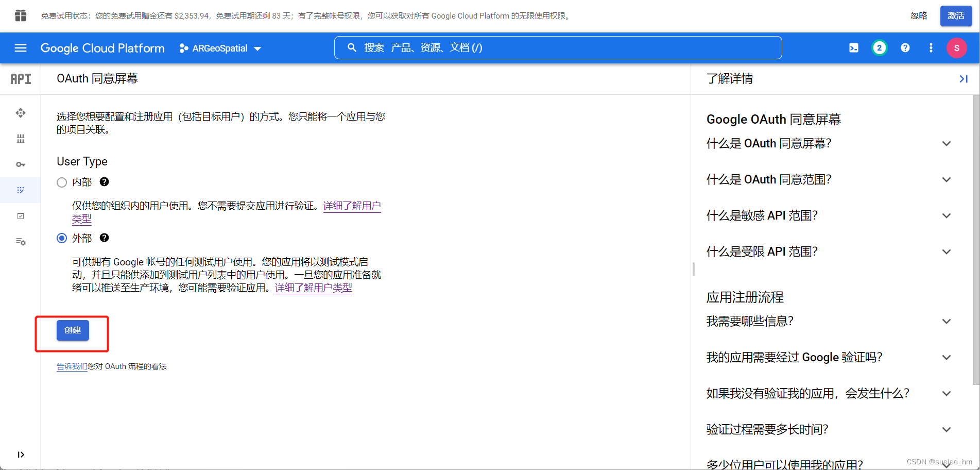The height and width of the screenshot is (470, 980).
Task: Click the help panel vertical scrollbar
Action: coord(976,240)
